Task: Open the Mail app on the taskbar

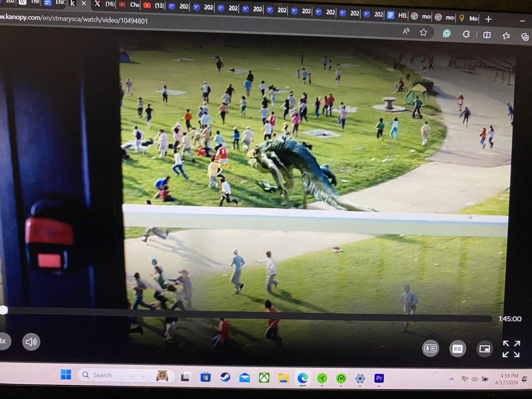Action: [244, 378]
